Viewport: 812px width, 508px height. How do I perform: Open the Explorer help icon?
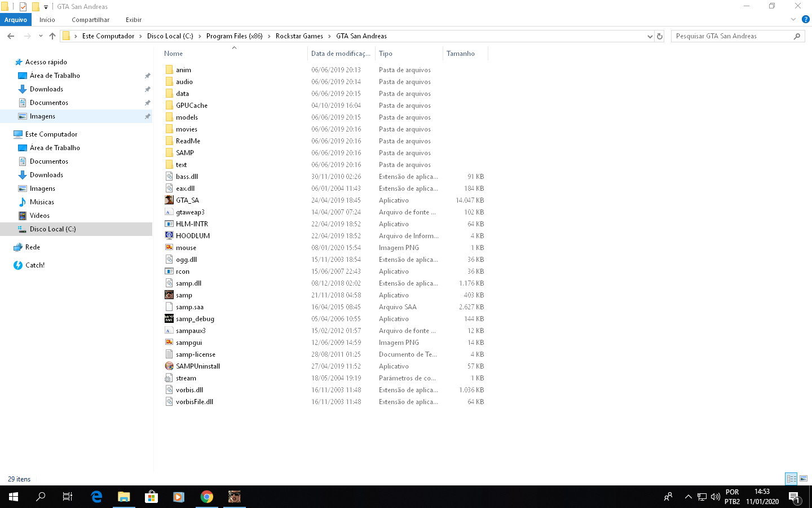coord(806,19)
